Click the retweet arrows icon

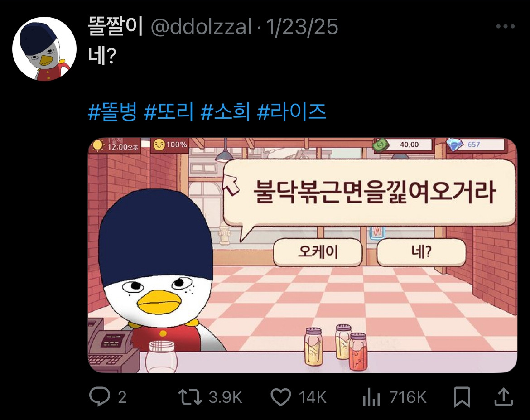[190, 397]
